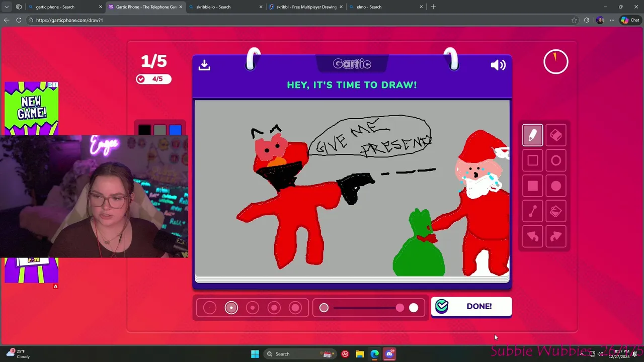Select the fourth brush size
The image size is (644, 362).
tap(274, 308)
